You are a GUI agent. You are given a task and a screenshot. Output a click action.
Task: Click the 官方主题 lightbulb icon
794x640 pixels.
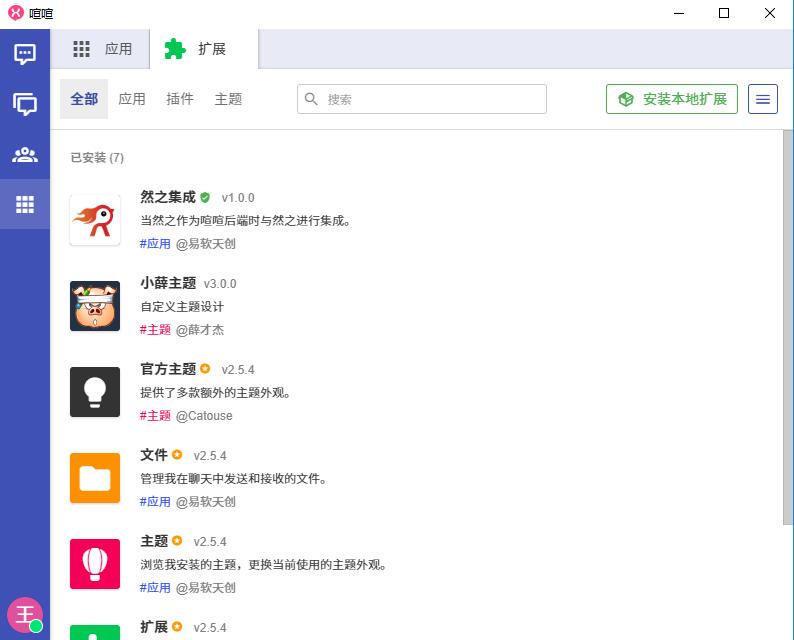click(95, 392)
